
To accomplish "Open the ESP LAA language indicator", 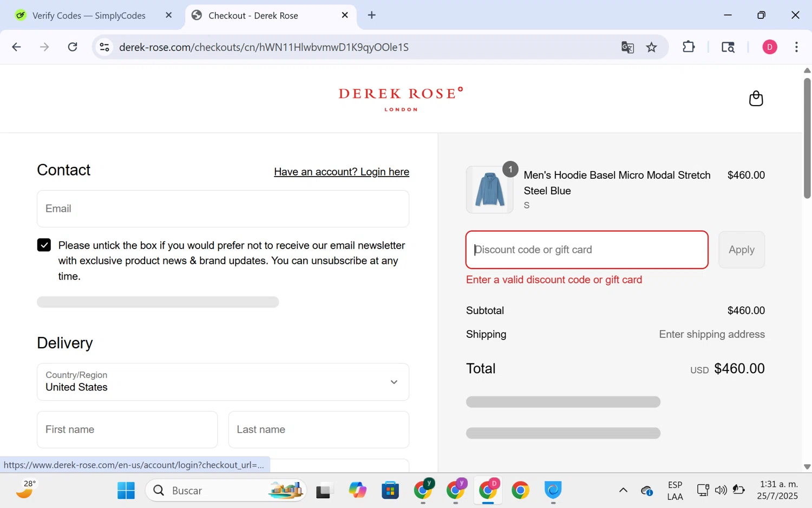I will tap(675, 491).
